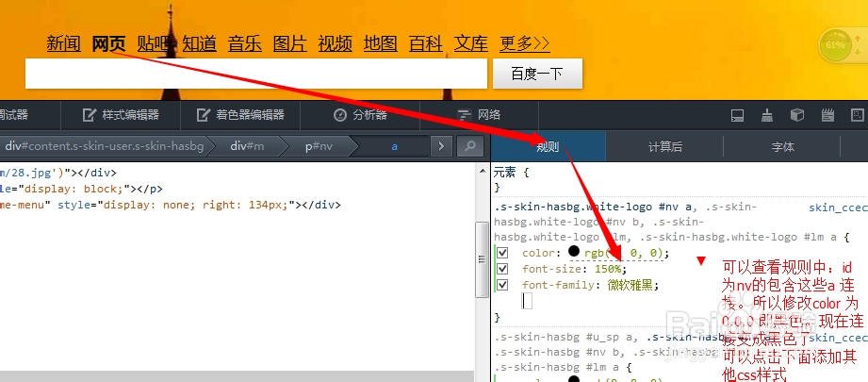This screenshot has height=382, width=868.
Task: Switch to the 字体 tab
Action: [x=782, y=147]
